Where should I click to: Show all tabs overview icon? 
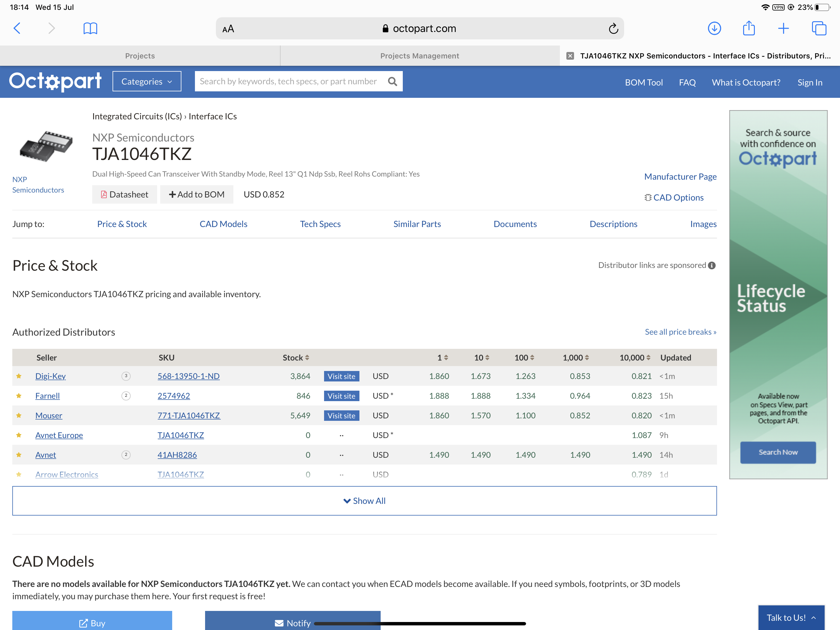(819, 28)
